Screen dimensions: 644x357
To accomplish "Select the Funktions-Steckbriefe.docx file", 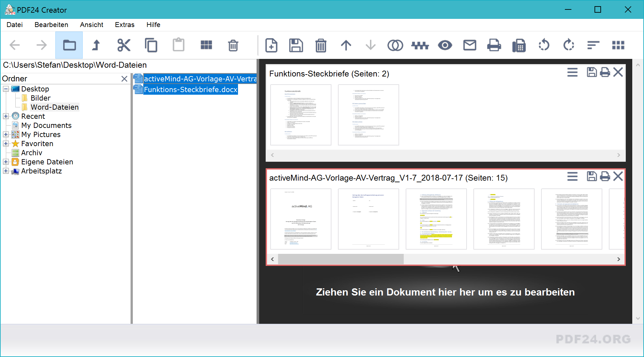I will point(190,89).
